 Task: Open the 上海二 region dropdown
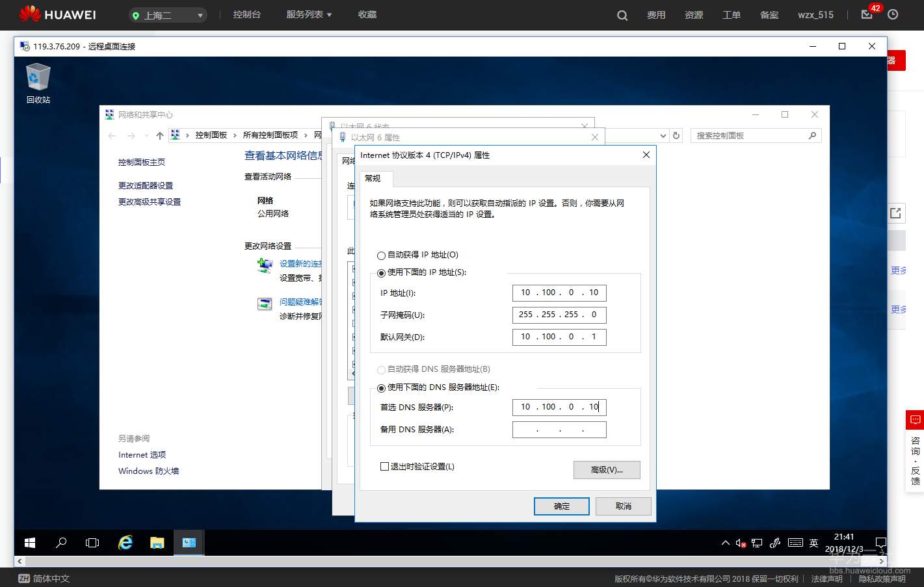click(x=167, y=14)
